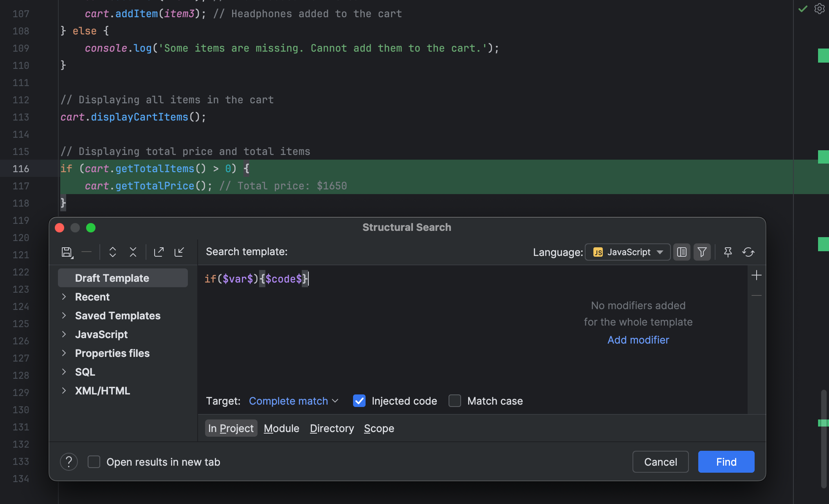Expand the Saved Templates section
The height and width of the screenshot is (504, 829).
click(65, 315)
